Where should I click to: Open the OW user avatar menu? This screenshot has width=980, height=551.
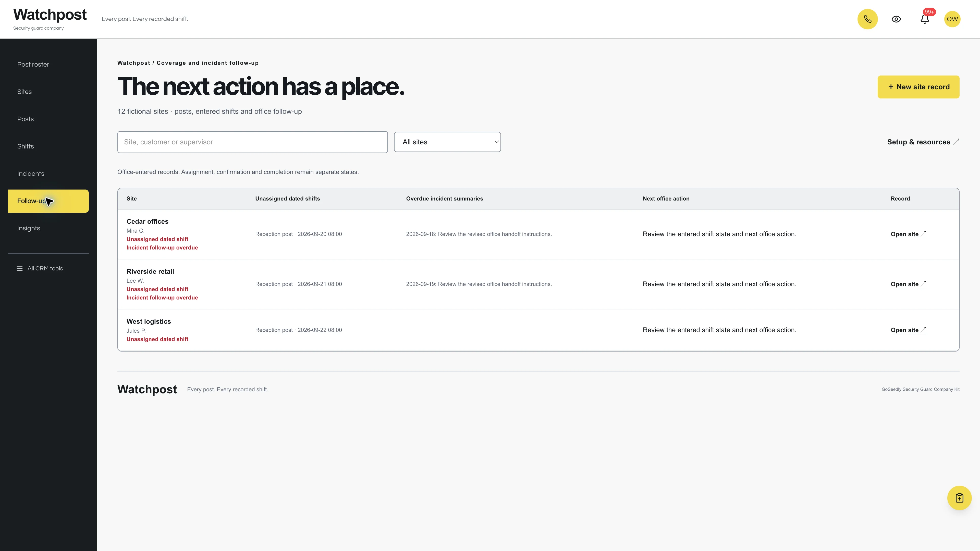(x=952, y=19)
